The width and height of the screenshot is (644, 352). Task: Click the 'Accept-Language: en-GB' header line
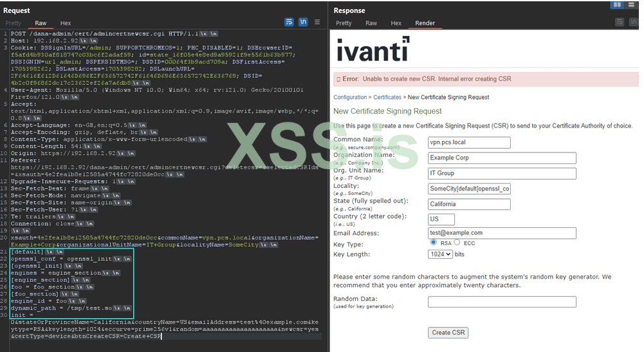coord(78,125)
